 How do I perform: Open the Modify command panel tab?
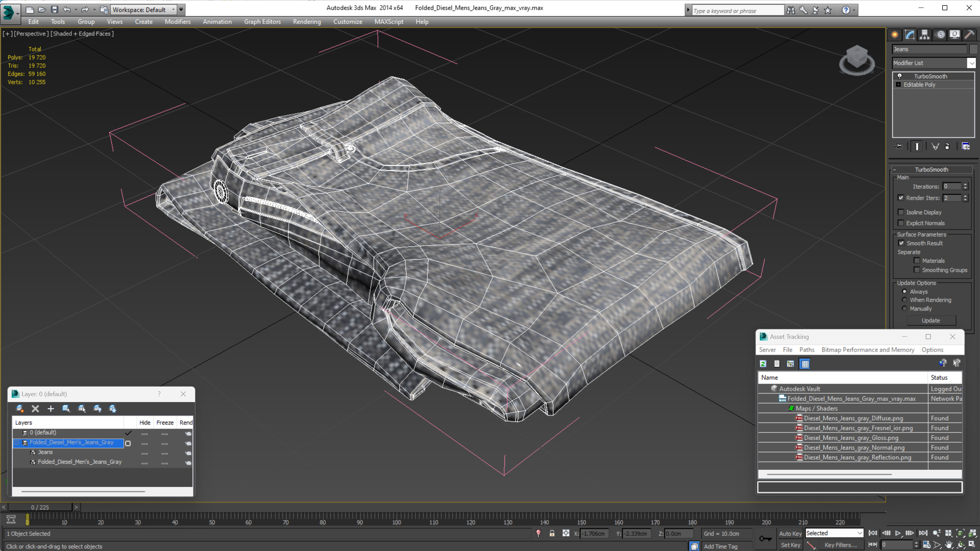point(910,35)
